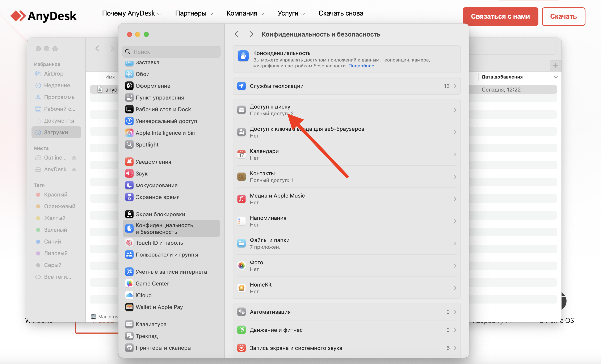Select Spotlight in the sidebar
601x364 pixels.
(x=172, y=145)
